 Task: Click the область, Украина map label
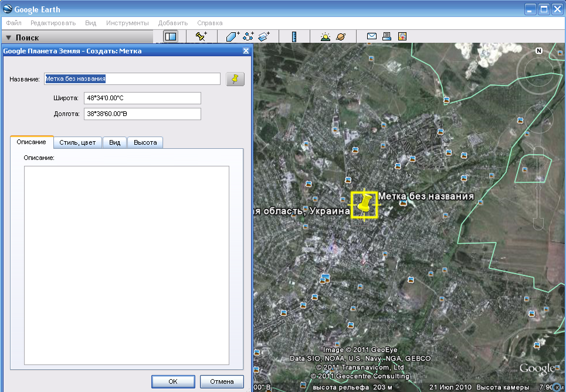tap(302, 211)
